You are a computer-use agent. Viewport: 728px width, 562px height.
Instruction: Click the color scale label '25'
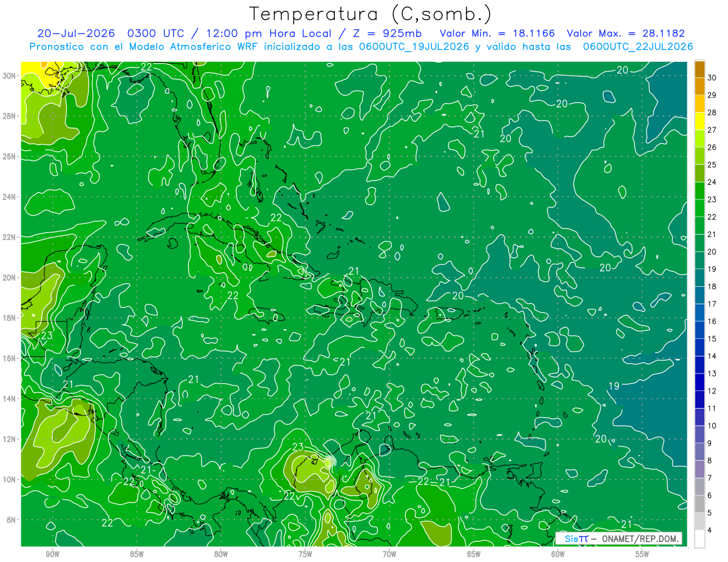pyautogui.click(x=712, y=165)
